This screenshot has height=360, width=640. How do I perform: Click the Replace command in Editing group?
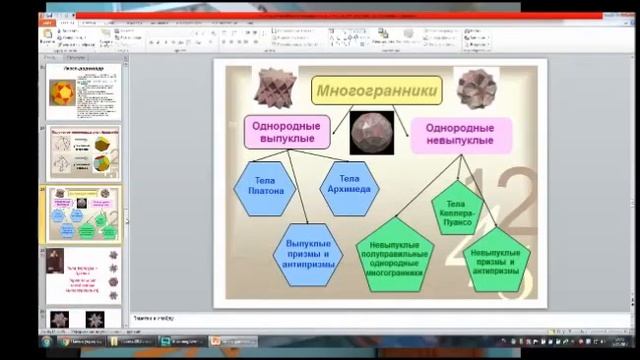point(477,38)
